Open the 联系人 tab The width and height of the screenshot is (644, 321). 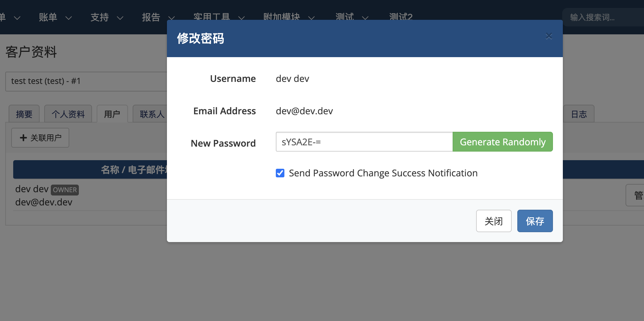pyautogui.click(x=152, y=114)
